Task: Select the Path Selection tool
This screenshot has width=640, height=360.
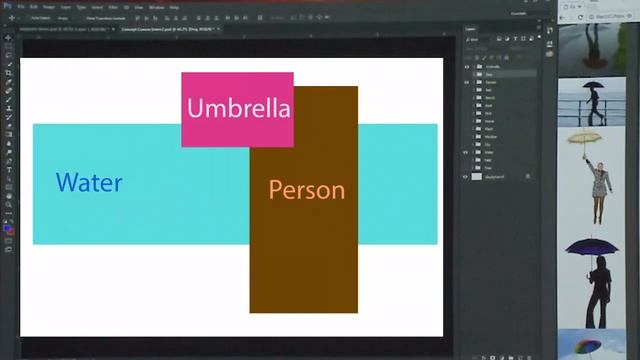Action: click(8, 179)
